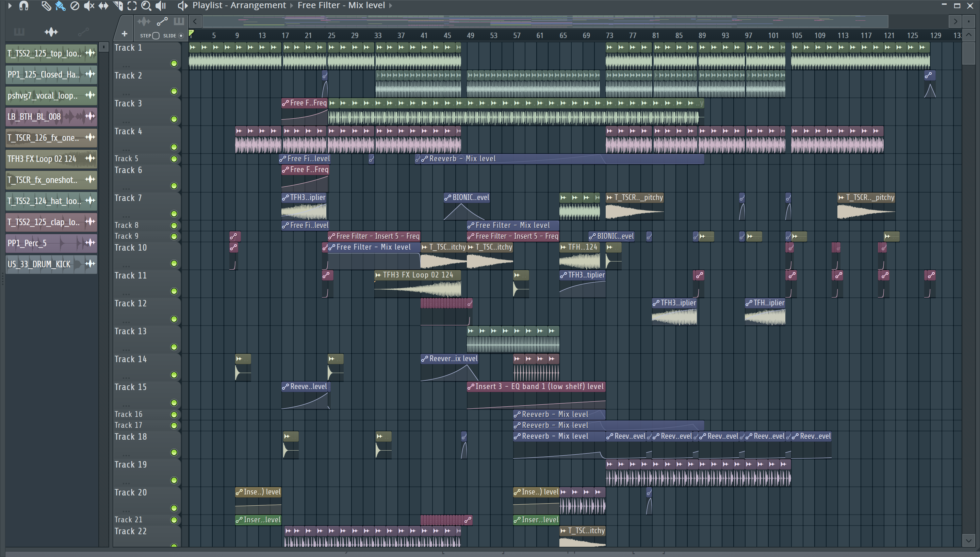
Task: Mute Track 9 with its green light
Action: click(174, 236)
